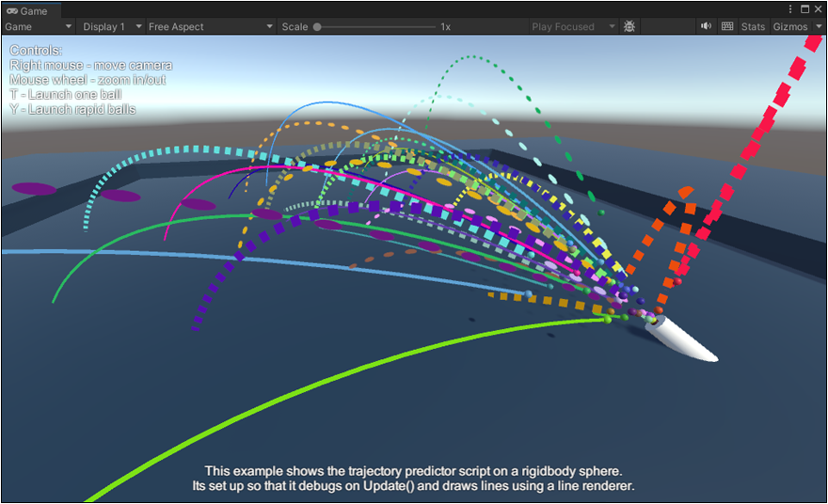Click the gamepad icon on the Game tab
Screen dimensions: 828x504
tap(12, 9)
